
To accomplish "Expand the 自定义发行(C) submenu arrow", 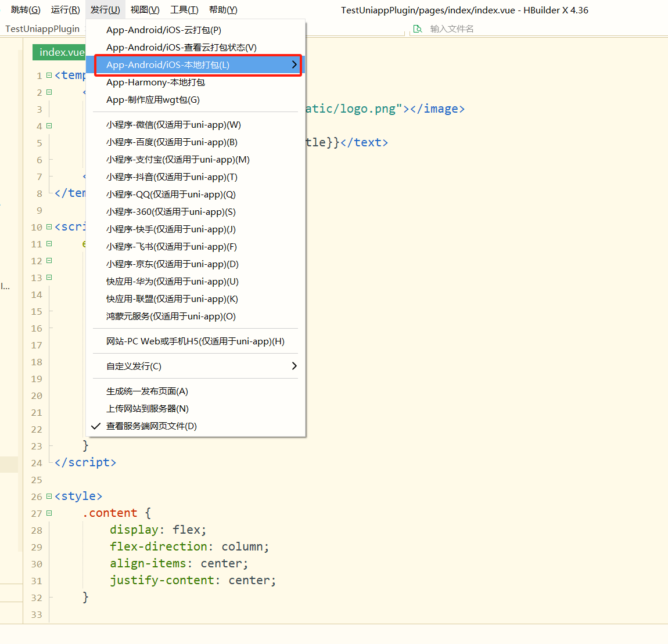I will tap(294, 366).
